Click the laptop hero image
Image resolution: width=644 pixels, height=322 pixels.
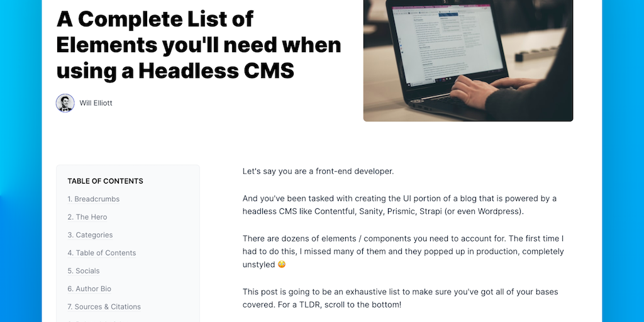(x=468, y=60)
